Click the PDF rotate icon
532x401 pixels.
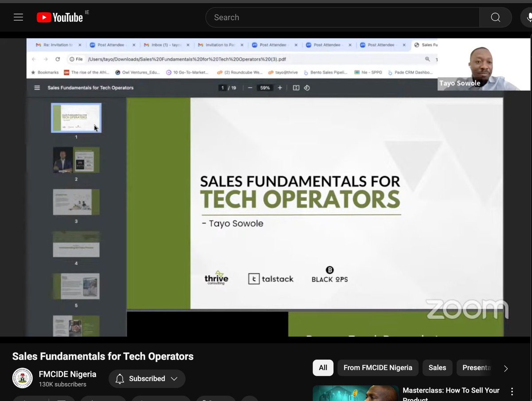(307, 88)
